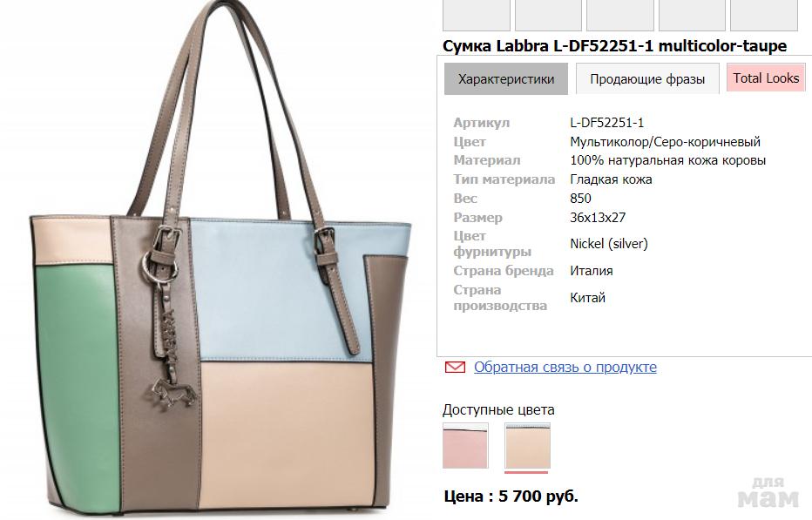
Task: Follow the Обратная связь о продукте link
Action: coord(565,368)
